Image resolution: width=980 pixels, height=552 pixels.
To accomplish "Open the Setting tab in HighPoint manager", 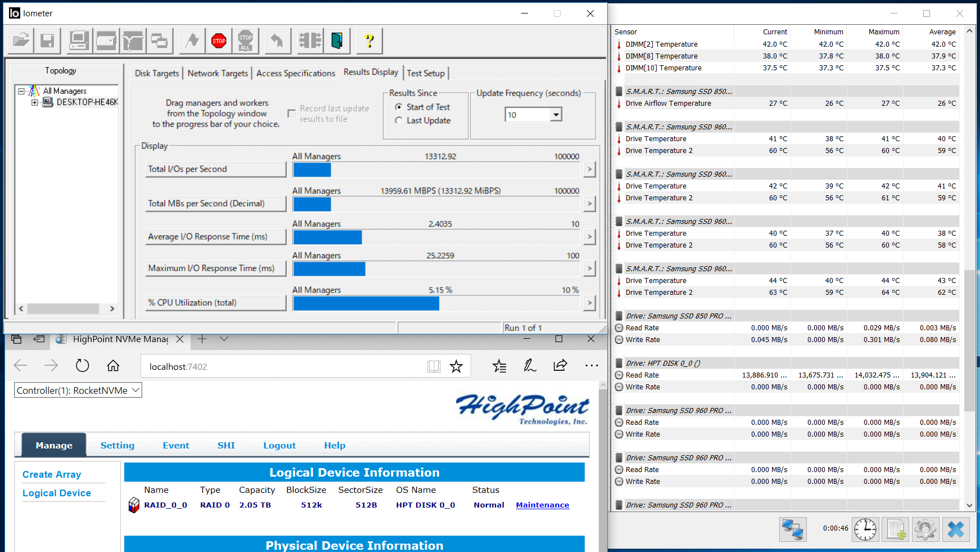I will [118, 445].
